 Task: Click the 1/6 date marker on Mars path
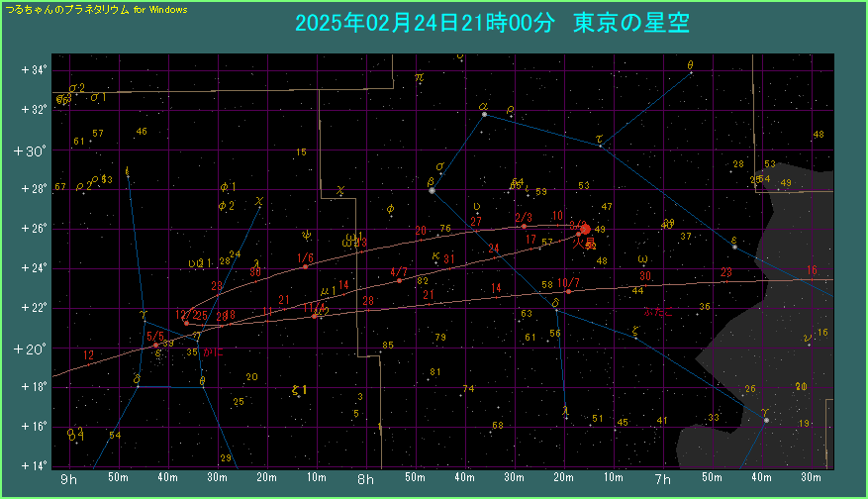coord(306,259)
